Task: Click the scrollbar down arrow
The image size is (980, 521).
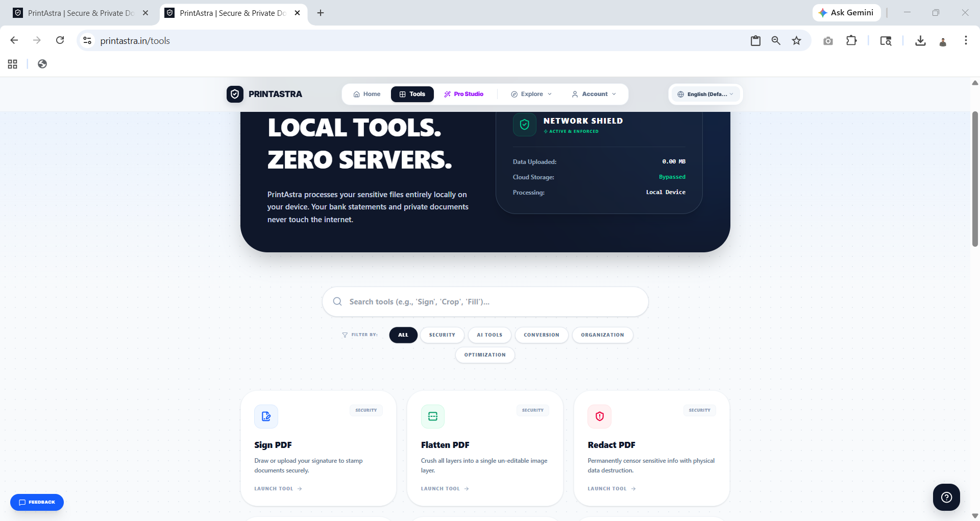Action: 975,516
